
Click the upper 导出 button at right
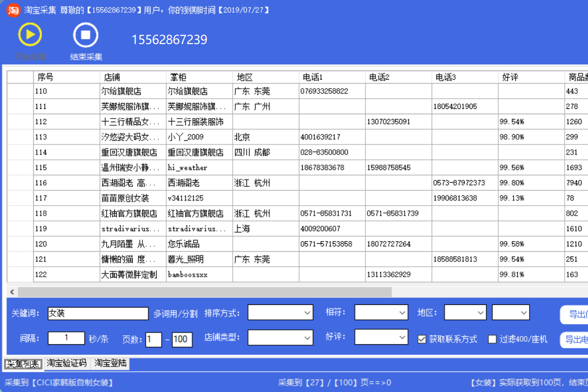click(x=575, y=314)
